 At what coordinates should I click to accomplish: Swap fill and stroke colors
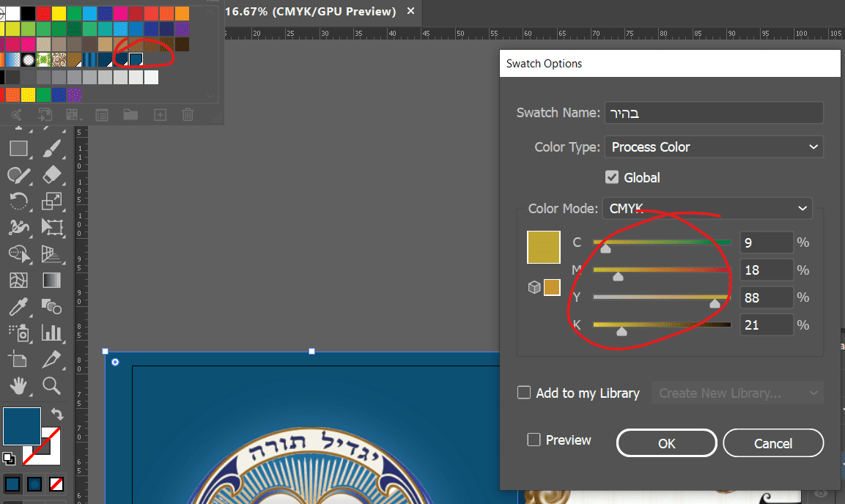point(56,414)
